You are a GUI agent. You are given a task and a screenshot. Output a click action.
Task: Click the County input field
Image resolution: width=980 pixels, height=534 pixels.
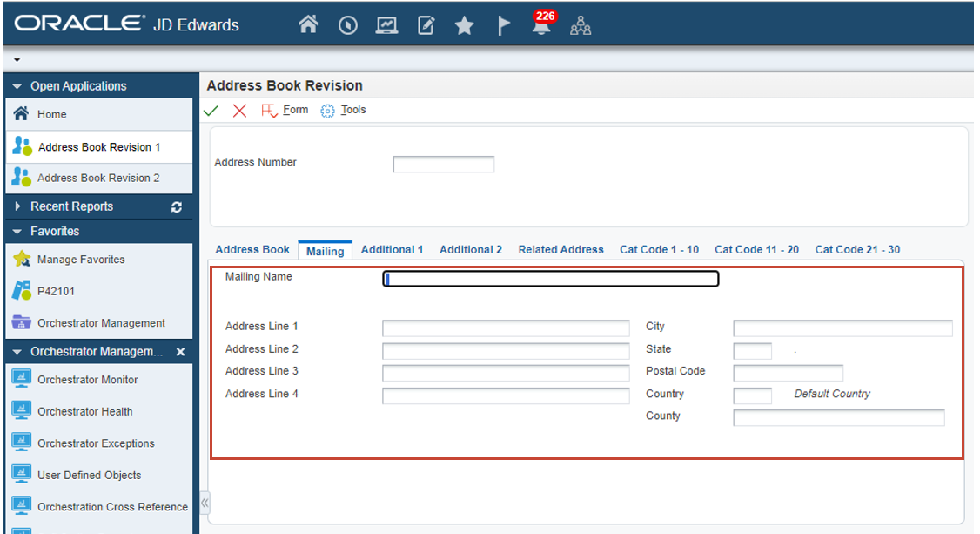coord(839,418)
